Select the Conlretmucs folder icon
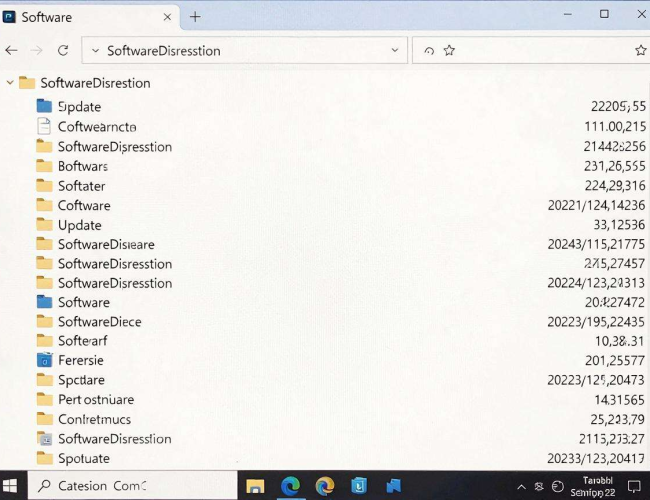This screenshot has width=650, height=500. pos(44,419)
